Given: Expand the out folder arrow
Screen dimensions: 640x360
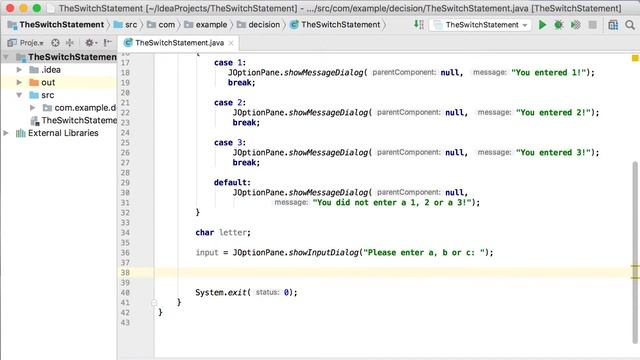Looking at the screenshot, I should pos(19,82).
